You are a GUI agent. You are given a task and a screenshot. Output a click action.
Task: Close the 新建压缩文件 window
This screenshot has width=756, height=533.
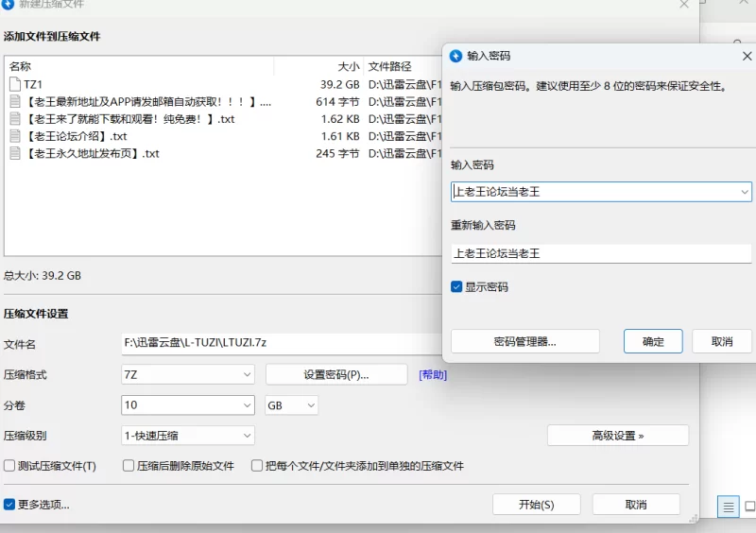point(683,5)
